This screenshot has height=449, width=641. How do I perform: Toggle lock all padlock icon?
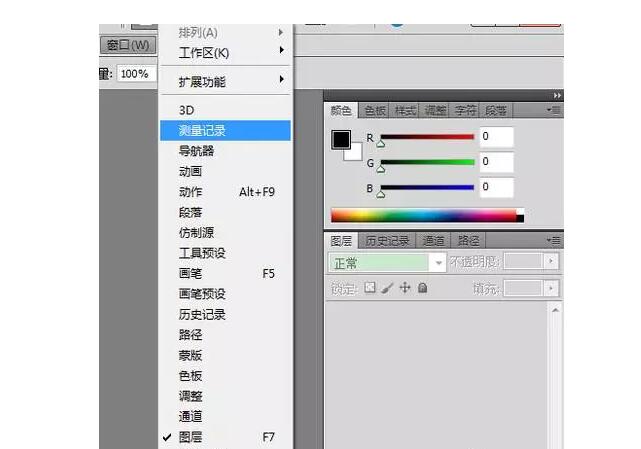(x=423, y=288)
